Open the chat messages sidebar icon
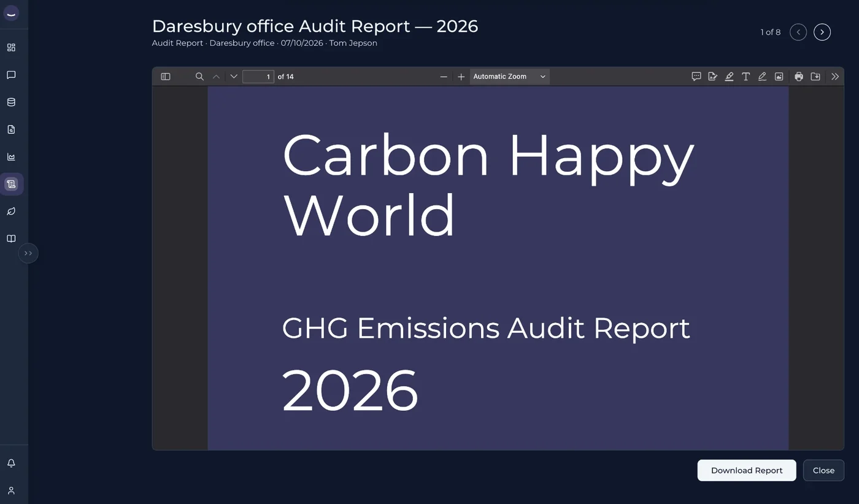859x504 pixels. [x=11, y=75]
